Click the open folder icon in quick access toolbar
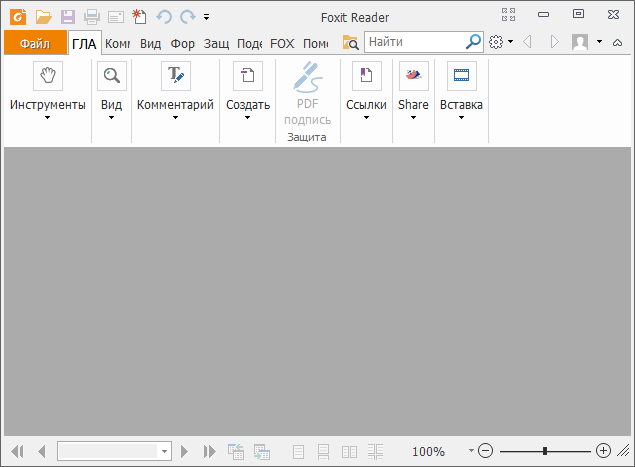Image resolution: width=635 pixels, height=467 pixels. (x=43, y=16)
